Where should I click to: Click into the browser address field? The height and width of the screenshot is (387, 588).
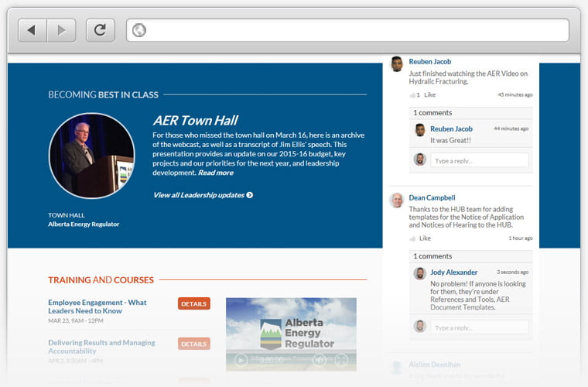coord(347,30)
